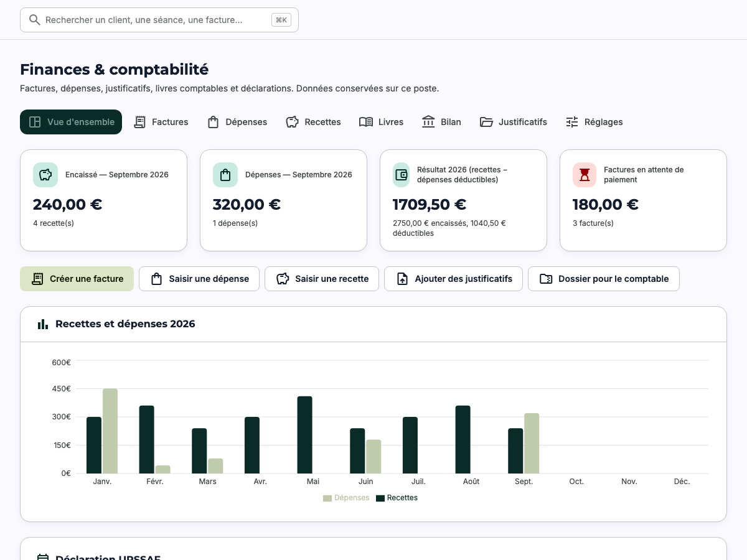Click the hourglass icon on pending invoices card
The width and height of the screenshot is (747, 560).
[585, 175]
